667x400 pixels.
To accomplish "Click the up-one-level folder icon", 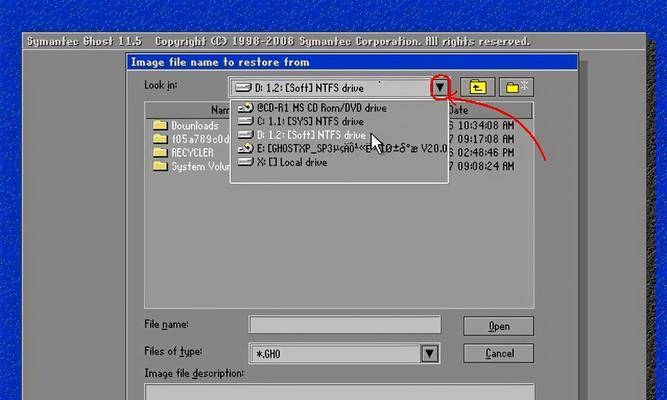I will pos(478,87).
